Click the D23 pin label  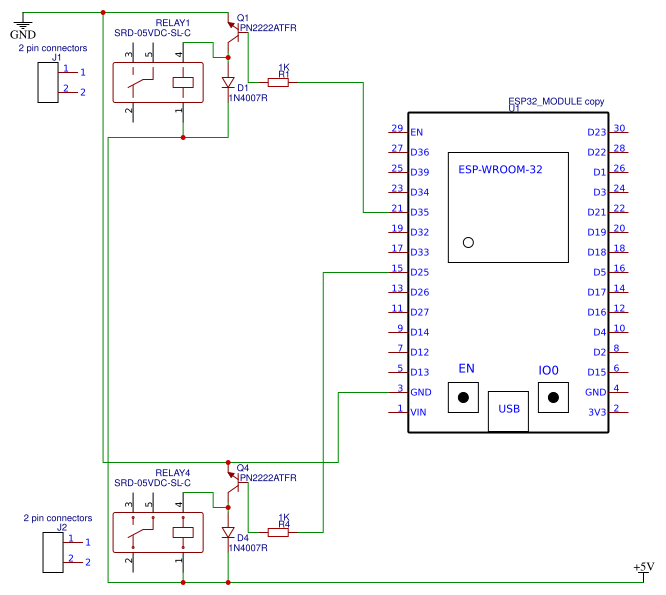[597, 133]
